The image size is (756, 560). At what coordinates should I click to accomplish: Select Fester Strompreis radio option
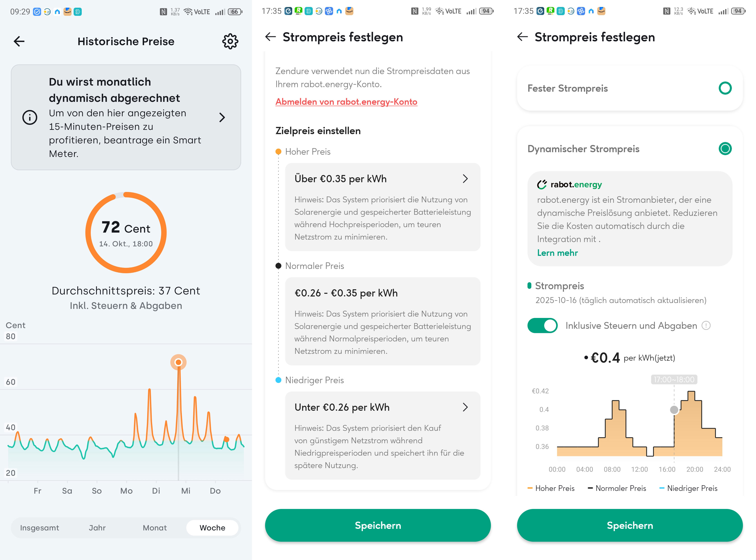725,88
